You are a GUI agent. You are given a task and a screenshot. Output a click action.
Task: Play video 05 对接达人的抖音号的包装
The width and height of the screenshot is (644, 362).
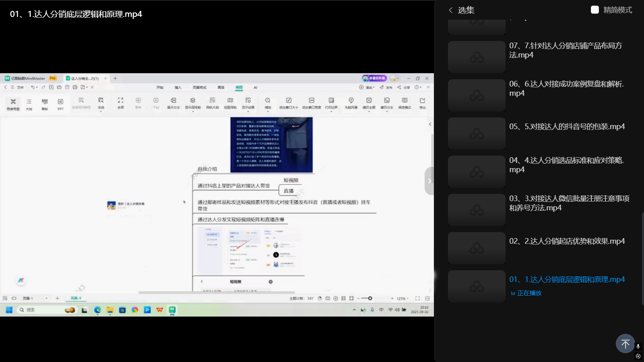tap(567, 126)
